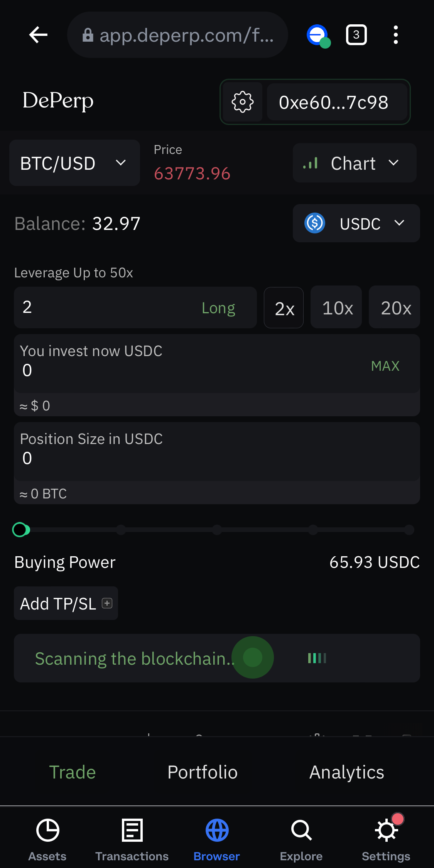The width and height of the screenshot is (434, 868).
Task: Click the Add TP/SL button
Action: coord(66,603)
